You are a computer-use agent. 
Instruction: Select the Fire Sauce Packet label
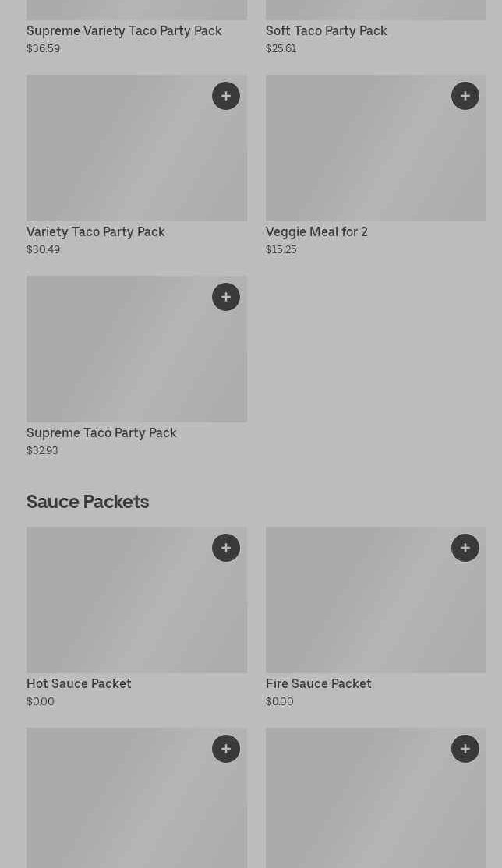point(318,684)
